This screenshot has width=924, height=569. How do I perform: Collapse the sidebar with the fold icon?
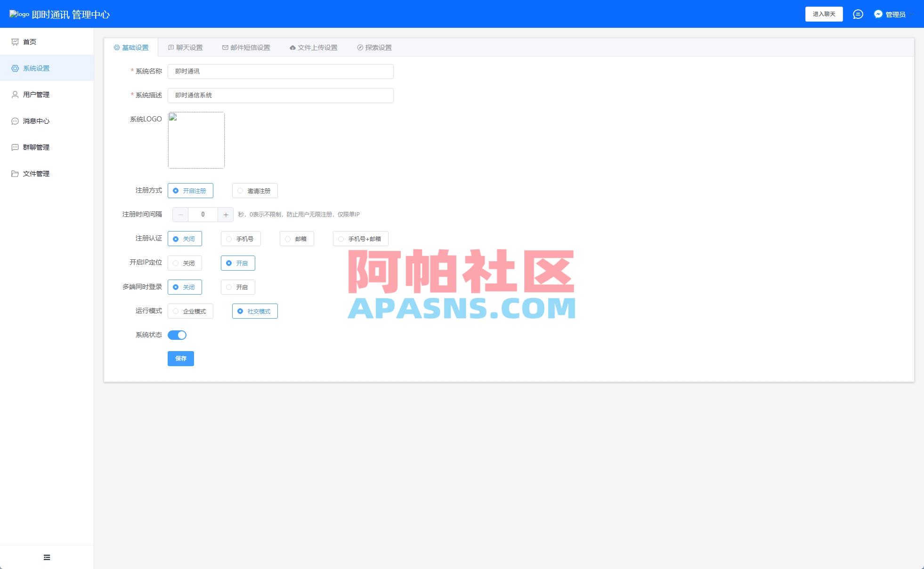click(x=47, y=557)
